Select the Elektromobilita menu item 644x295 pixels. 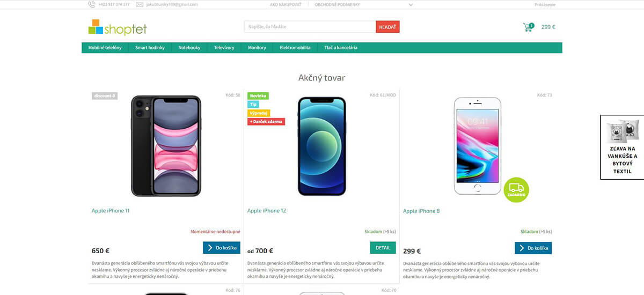click(x=295, y=48)
